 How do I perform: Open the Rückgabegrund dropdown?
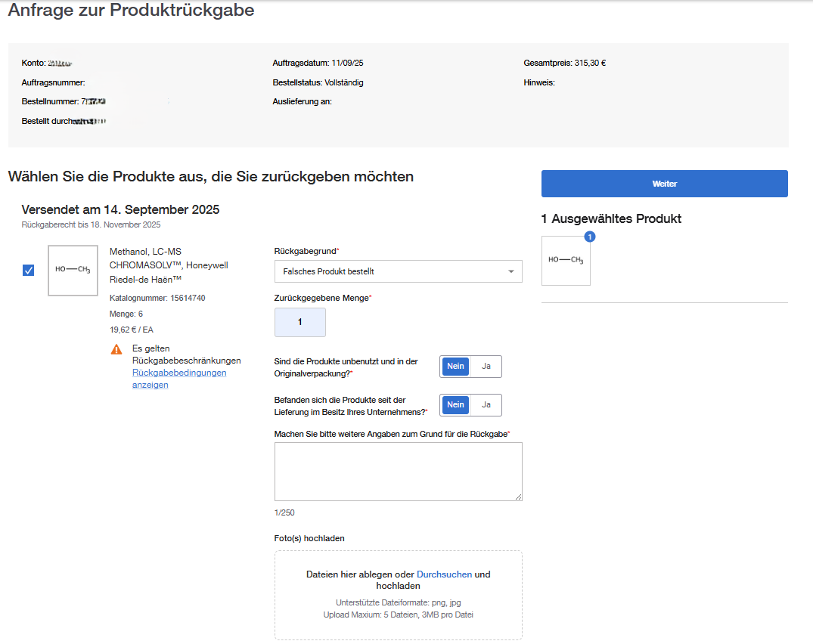pyautogui.click(x=399, y=271)
